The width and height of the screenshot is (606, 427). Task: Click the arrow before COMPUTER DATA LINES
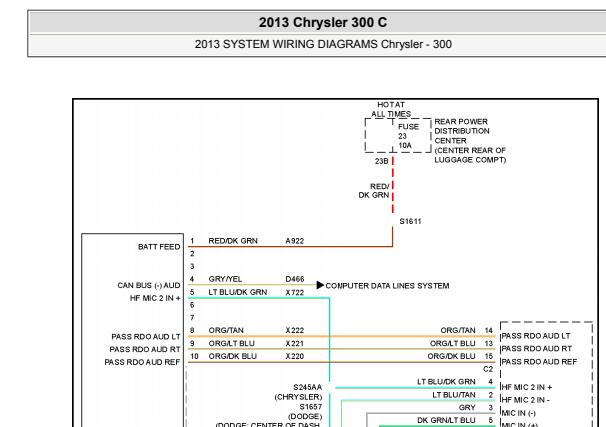point(320,285)
